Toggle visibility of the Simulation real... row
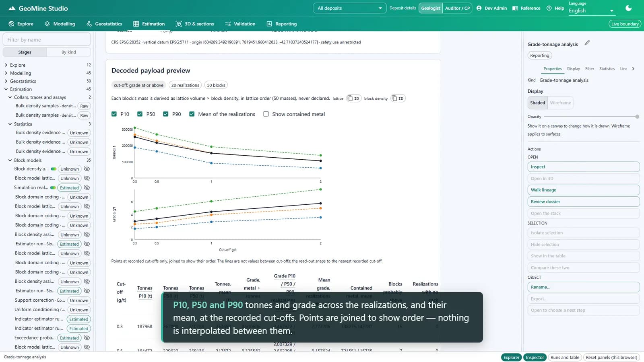 (87, 188)
